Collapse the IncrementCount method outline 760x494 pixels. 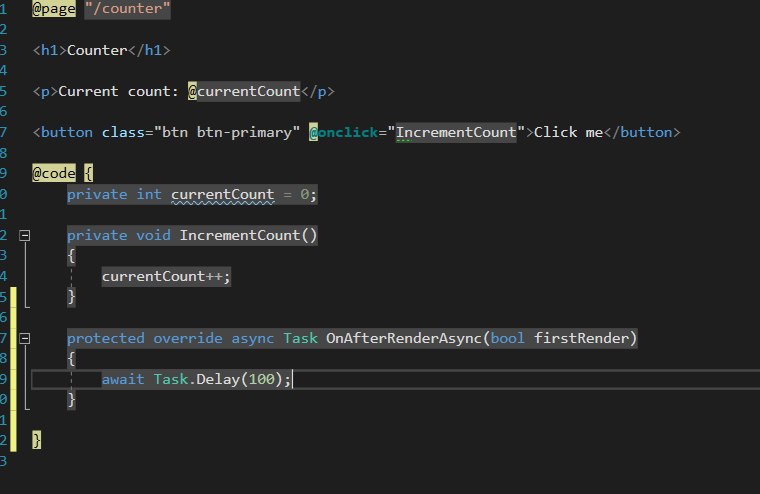coord(24,236)
